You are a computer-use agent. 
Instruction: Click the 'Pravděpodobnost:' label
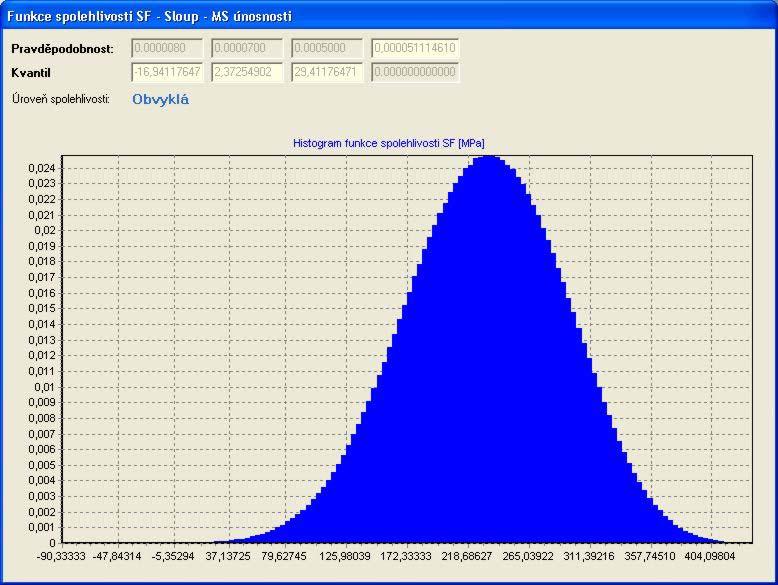click(x=63, y=49)
